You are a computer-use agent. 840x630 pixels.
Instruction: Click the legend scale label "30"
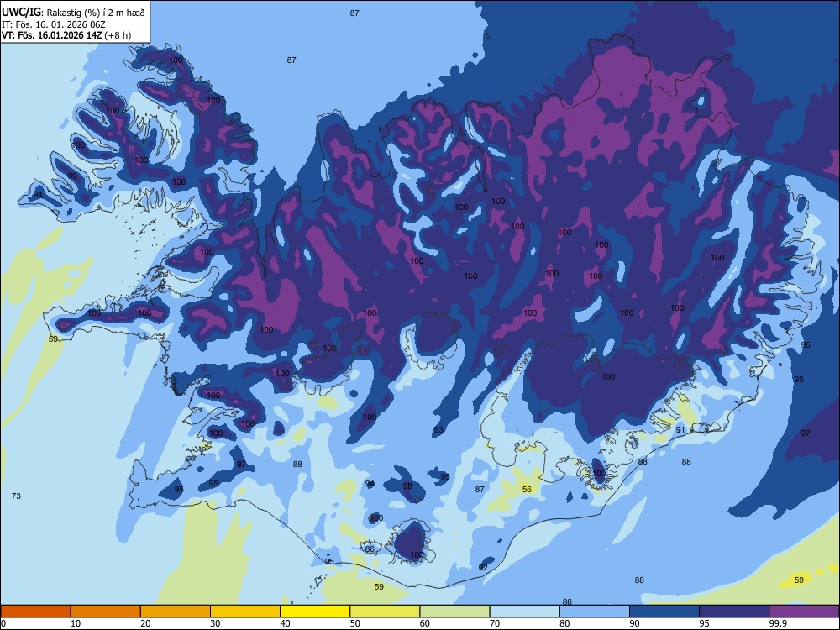[215, 623]
